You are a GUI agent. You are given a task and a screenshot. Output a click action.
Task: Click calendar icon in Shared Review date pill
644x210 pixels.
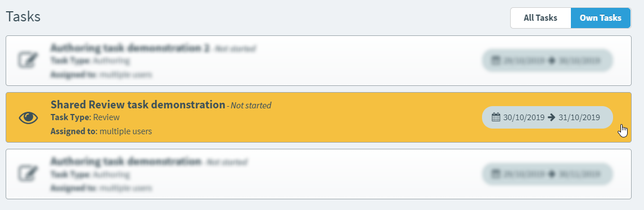(x=496, y=117)
